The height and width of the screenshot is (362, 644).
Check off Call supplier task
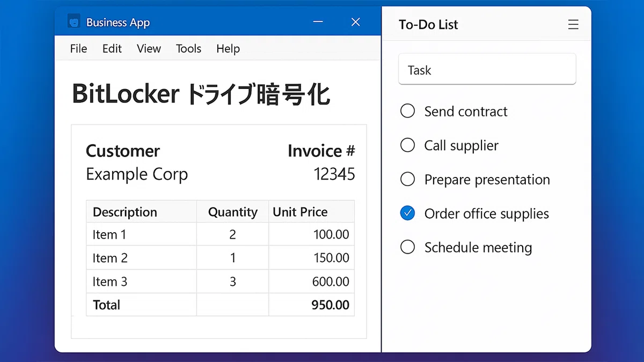point(408,145)
